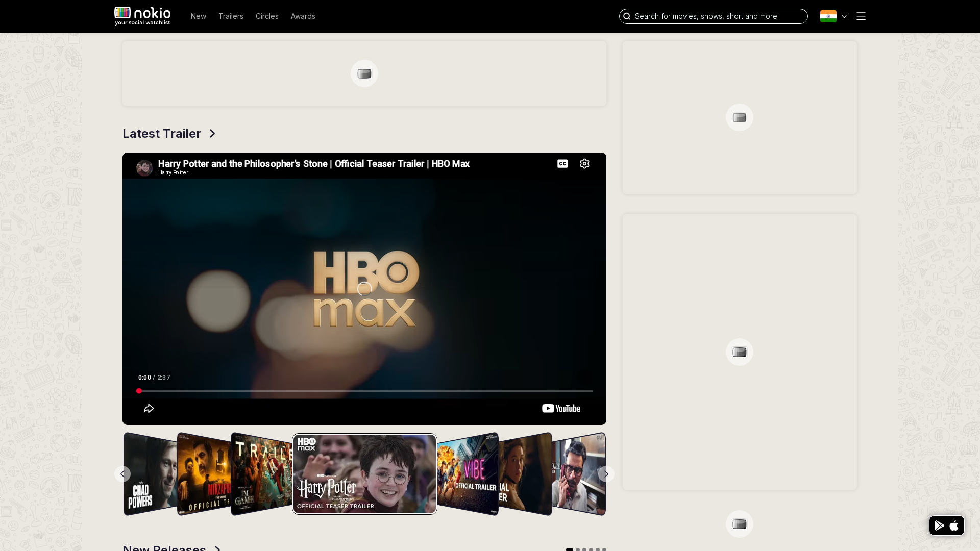Open video settings gear

[x=584, y=164]
